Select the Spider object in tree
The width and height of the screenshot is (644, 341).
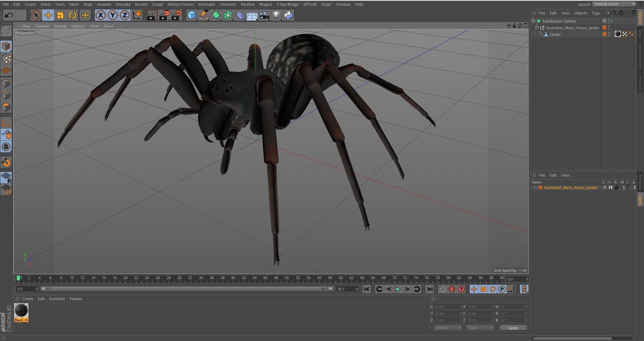(555, 35)
